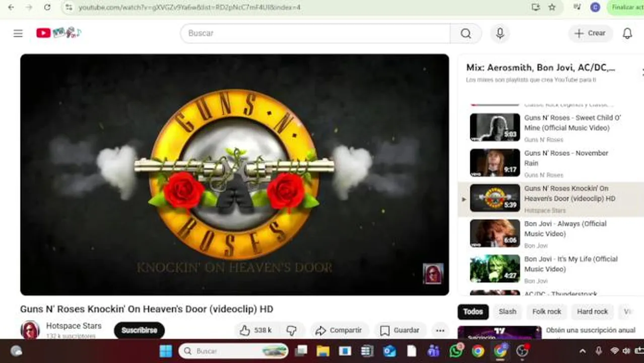The width and height of the screenshot is (644, 363).
Task: Open Wi-Fi network tray icon
Action: point(614,351)
